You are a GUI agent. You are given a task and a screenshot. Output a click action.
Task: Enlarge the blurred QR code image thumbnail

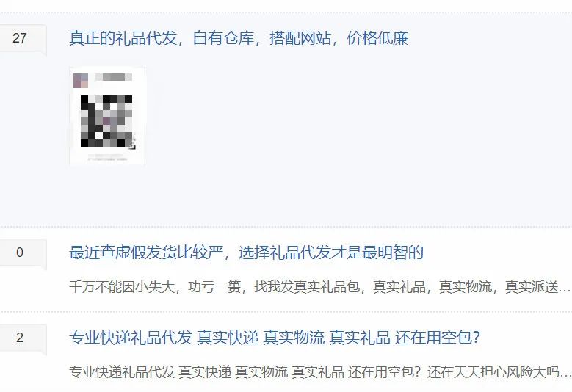pyautogui.click(x=107, y=116)
